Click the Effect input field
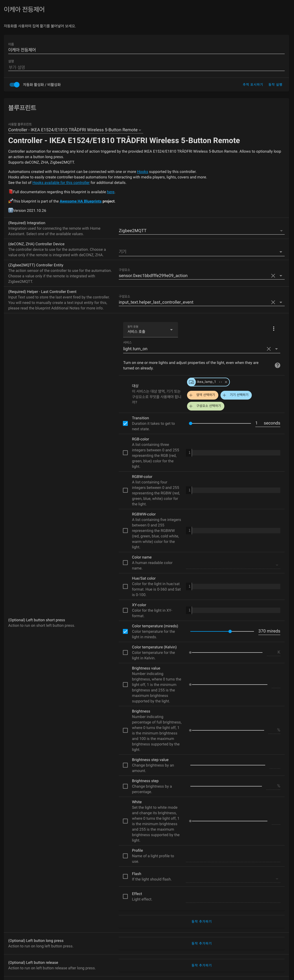 click(x=233, y=899)
